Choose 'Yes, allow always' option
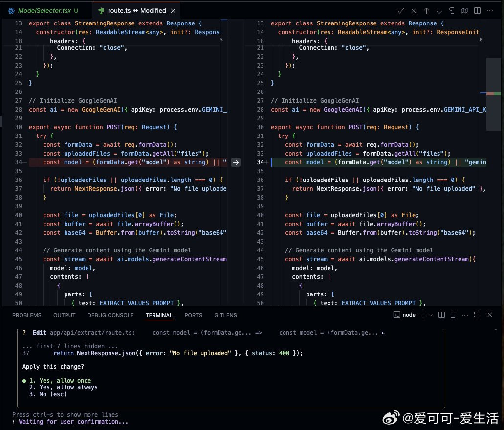Screen dimensions: 504x430 coord(64,387)
